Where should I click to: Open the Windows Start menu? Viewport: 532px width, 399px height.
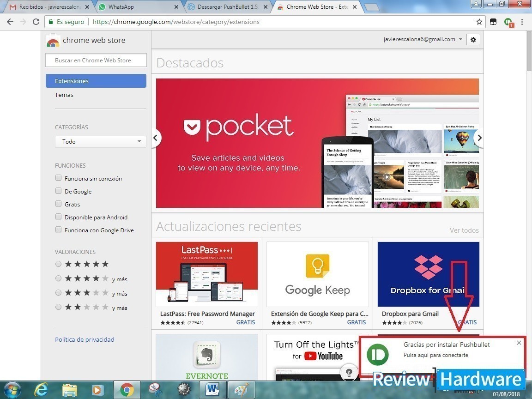tap(12, 389)
